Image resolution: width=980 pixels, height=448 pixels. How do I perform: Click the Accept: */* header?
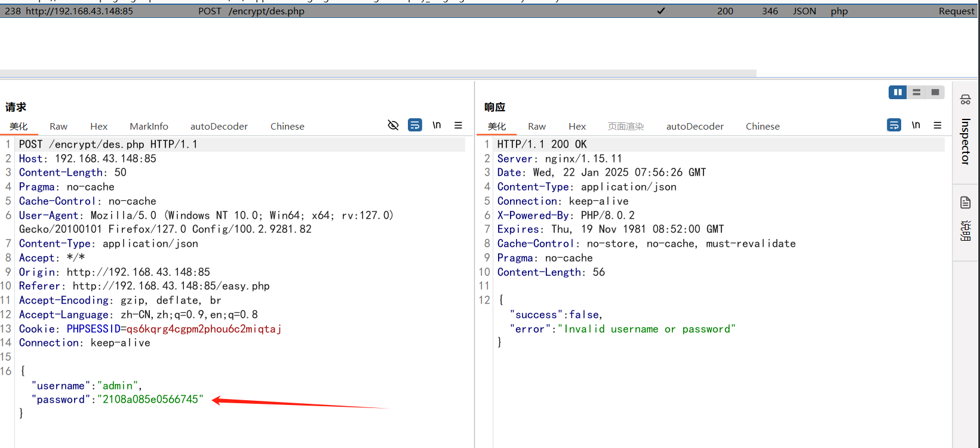52,258
